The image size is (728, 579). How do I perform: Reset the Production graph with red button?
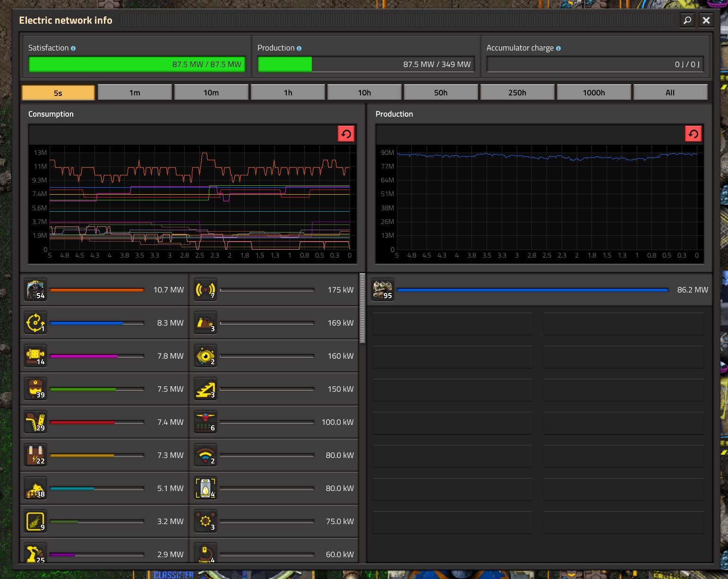pos(693,134)
